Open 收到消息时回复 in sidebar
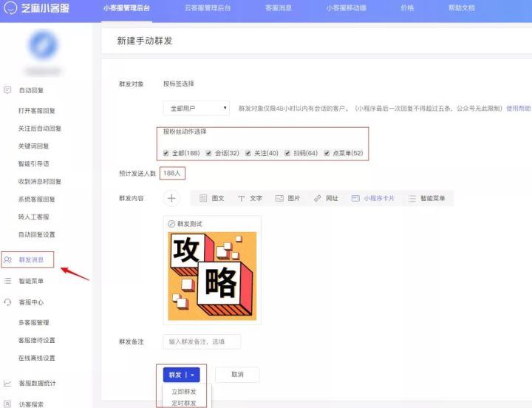The width and height of the screenshot is (532, 408). coord(40,181)
